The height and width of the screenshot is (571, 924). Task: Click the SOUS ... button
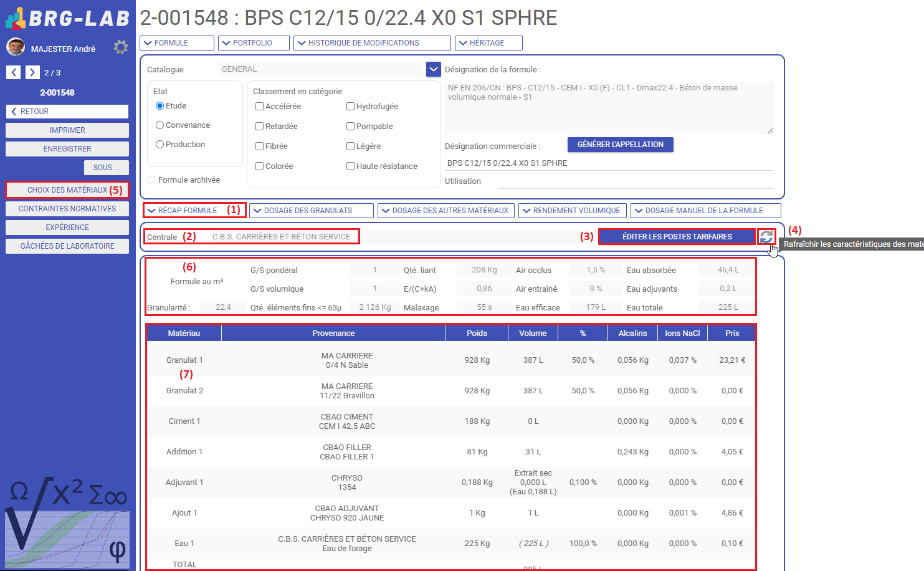[x=107, y=168]
